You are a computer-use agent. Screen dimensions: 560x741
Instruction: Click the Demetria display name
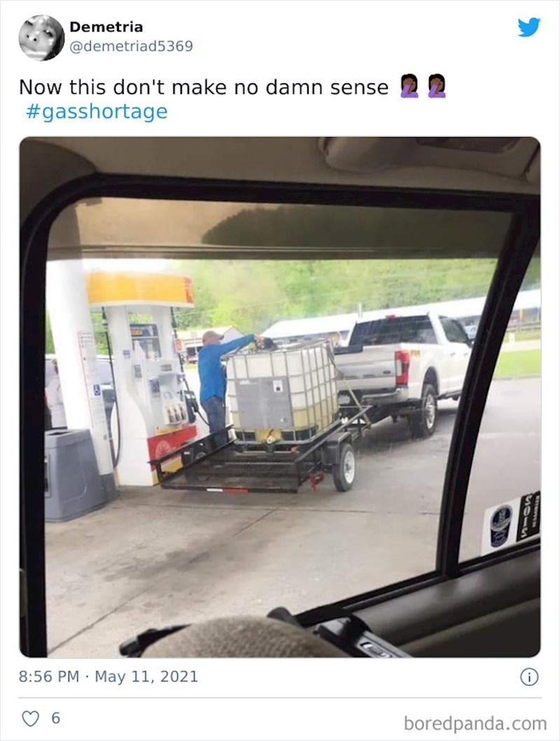[106, 27]
